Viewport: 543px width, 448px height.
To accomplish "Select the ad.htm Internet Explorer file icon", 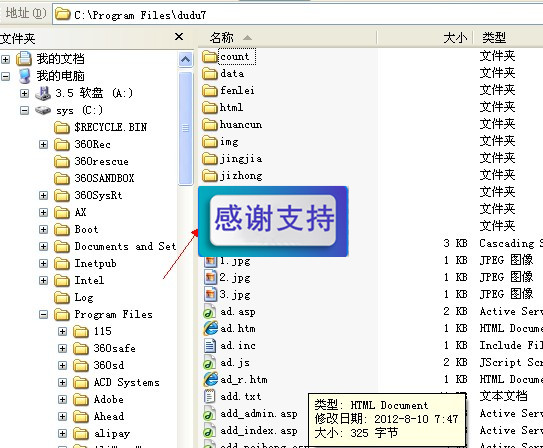I will pyautogui.click(x=210, y=328).
